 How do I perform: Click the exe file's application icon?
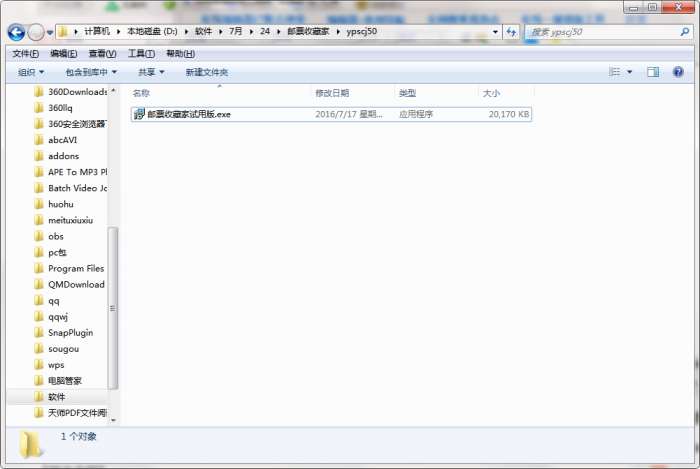pos(139,114)
